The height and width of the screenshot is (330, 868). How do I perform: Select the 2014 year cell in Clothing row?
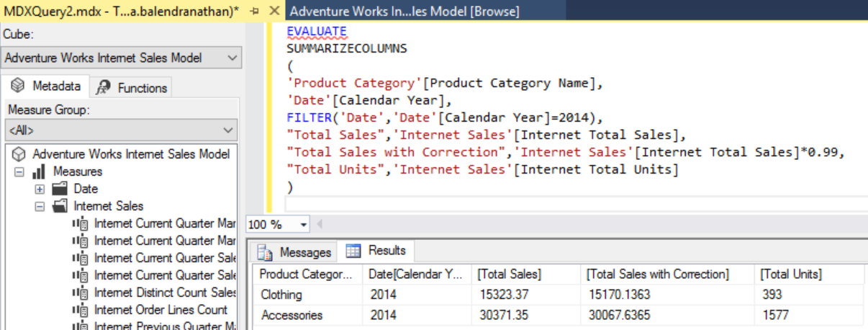tap(417, 295)
